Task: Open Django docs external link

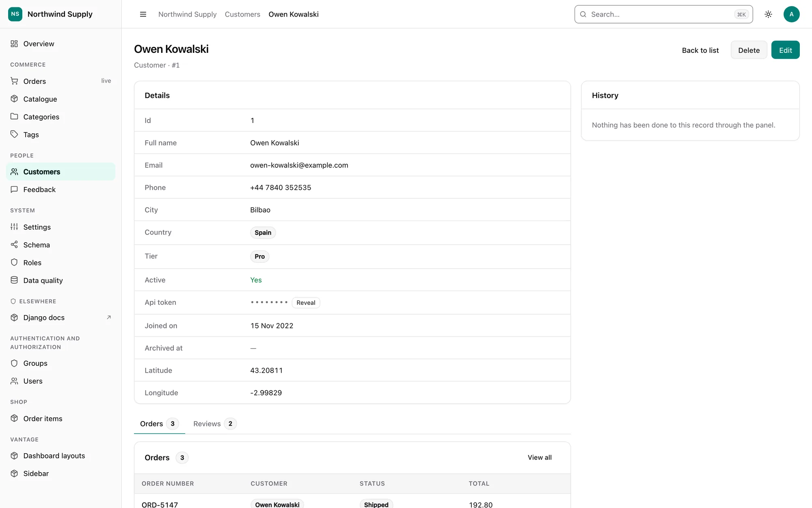Action: [x=60, y=317]
